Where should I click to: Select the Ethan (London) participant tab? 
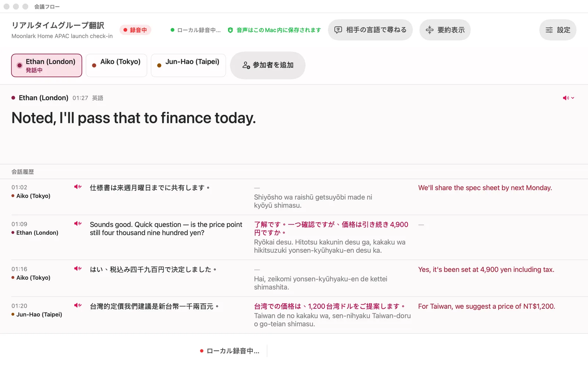[x=47, y=66]
